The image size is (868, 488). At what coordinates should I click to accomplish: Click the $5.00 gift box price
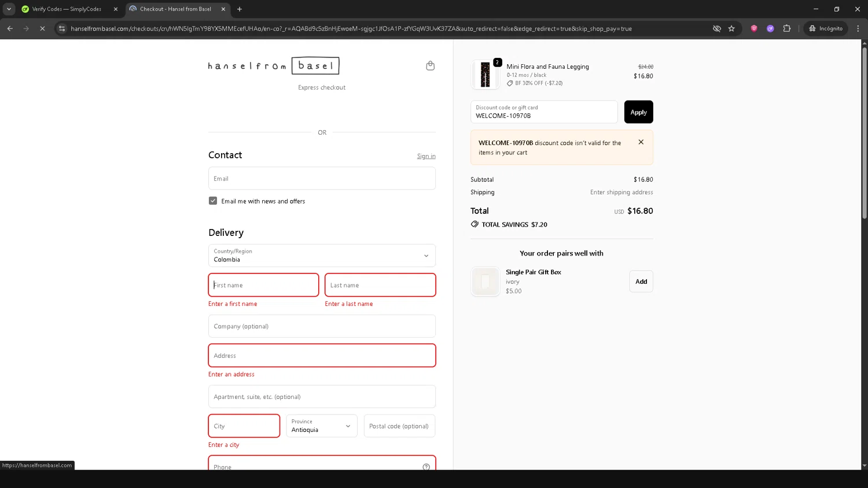(x=514, y=291)
